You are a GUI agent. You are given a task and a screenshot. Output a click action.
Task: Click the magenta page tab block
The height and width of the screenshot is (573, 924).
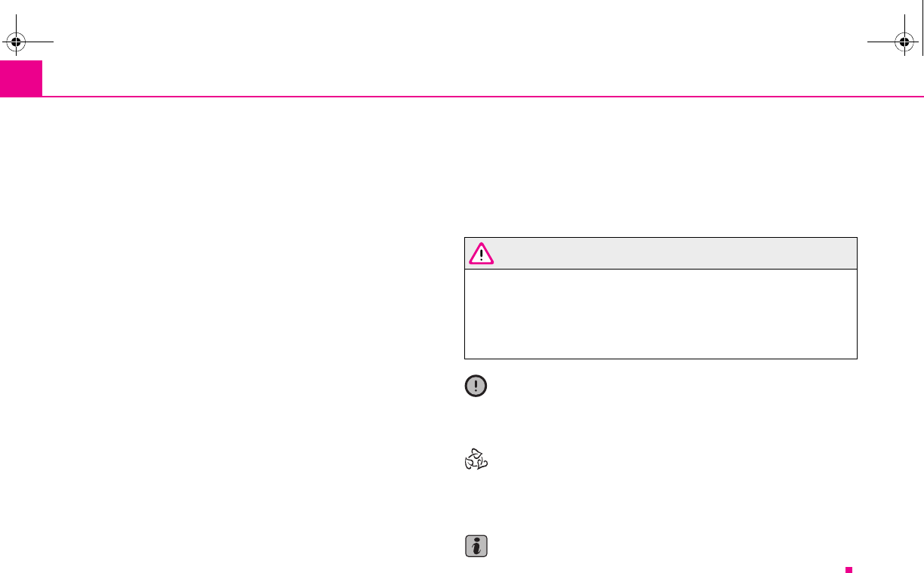[20, 79]
